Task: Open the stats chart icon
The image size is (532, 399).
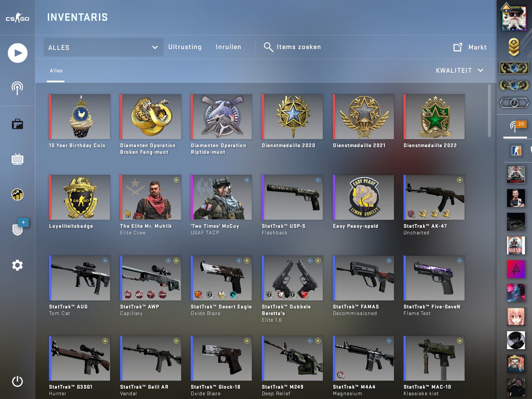Action: pyautogui.click(x=17, y=195)
